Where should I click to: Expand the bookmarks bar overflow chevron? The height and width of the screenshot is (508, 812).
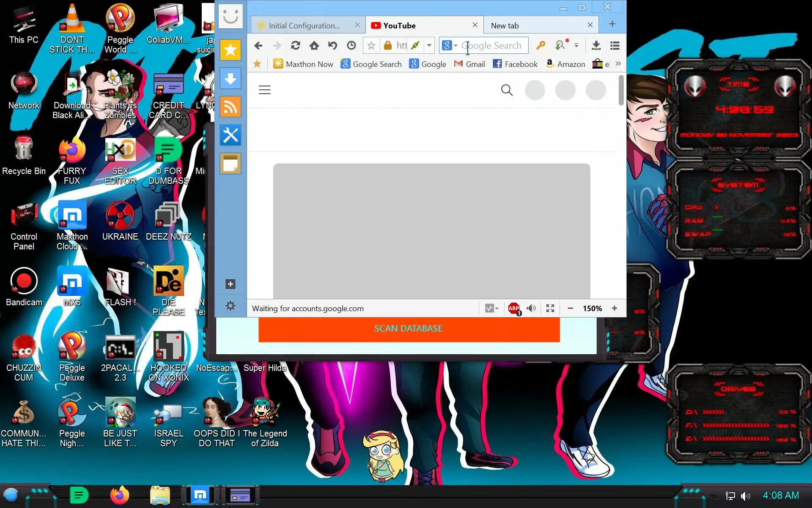pos(618,64)
